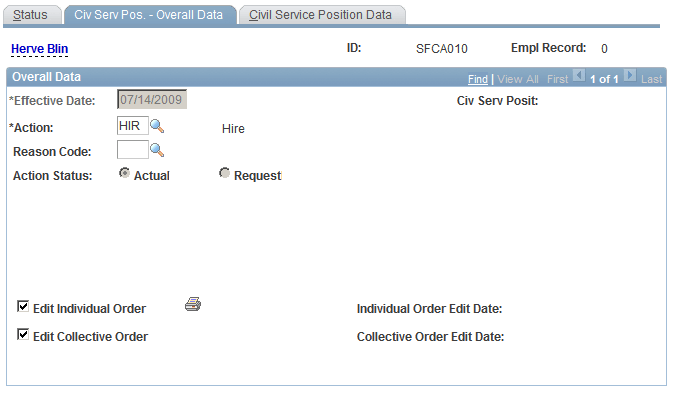
Task: Switch to the Status tab
Action: (32, 15)
